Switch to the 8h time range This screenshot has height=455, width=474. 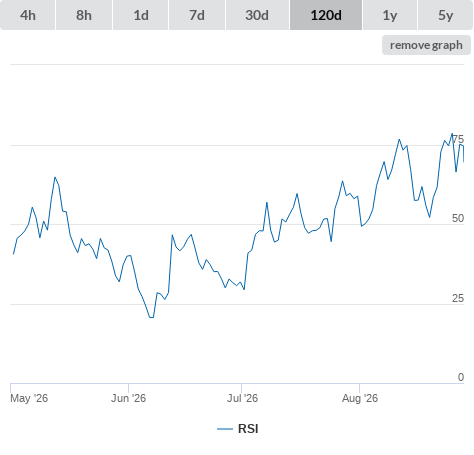click(x=84, y=15)
